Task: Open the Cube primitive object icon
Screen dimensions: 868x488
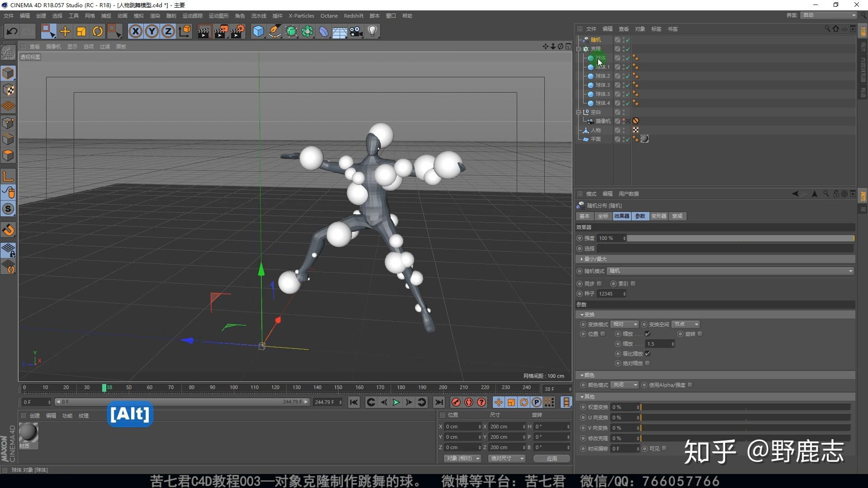Action: pos(258,31)
